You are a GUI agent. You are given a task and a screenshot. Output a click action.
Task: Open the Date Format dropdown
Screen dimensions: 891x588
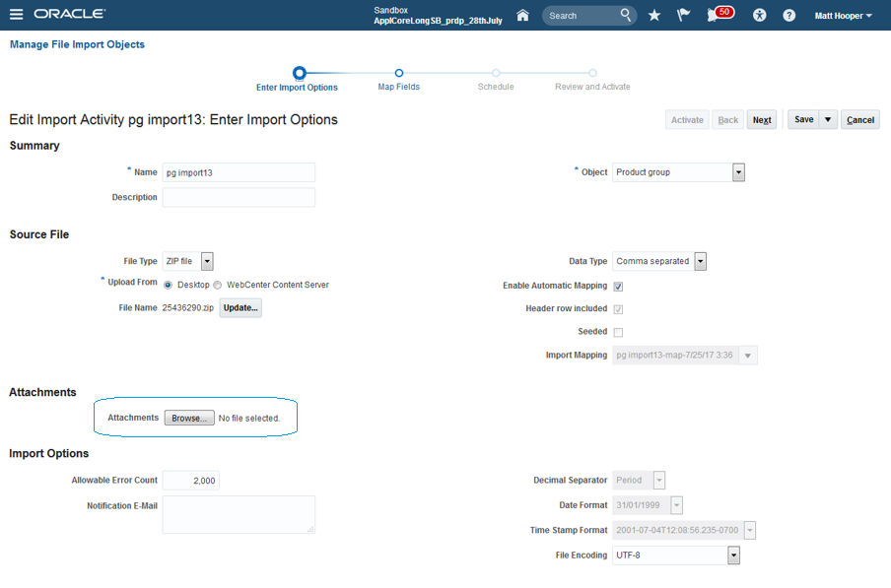(x=676, y=505)
